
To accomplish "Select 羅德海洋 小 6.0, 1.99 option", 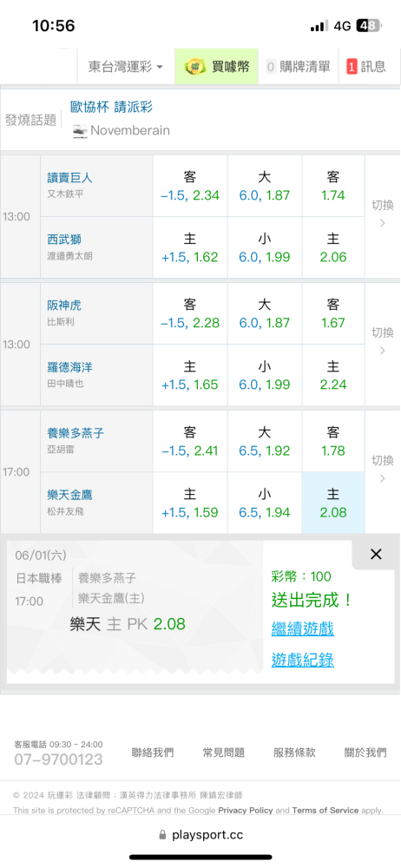I will (x=265, y=375).
